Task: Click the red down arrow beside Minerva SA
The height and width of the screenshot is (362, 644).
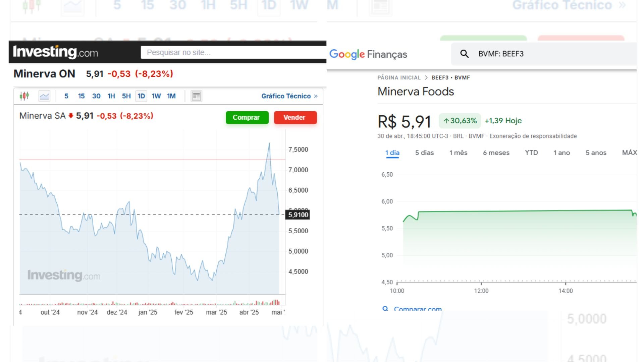Action: click(x=71, y=116)
